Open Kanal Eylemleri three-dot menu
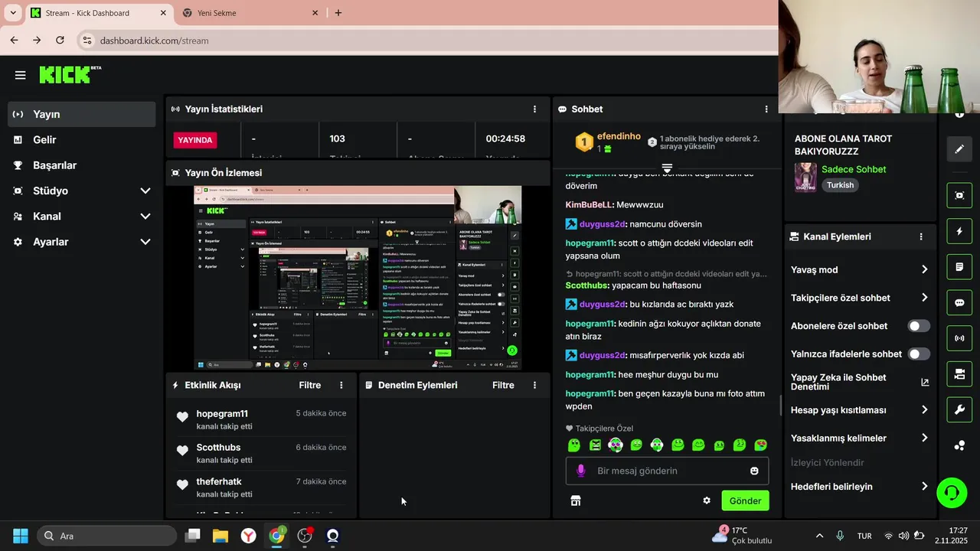The image size is (980, 551). pyautogui.click(x=921, y=237)
